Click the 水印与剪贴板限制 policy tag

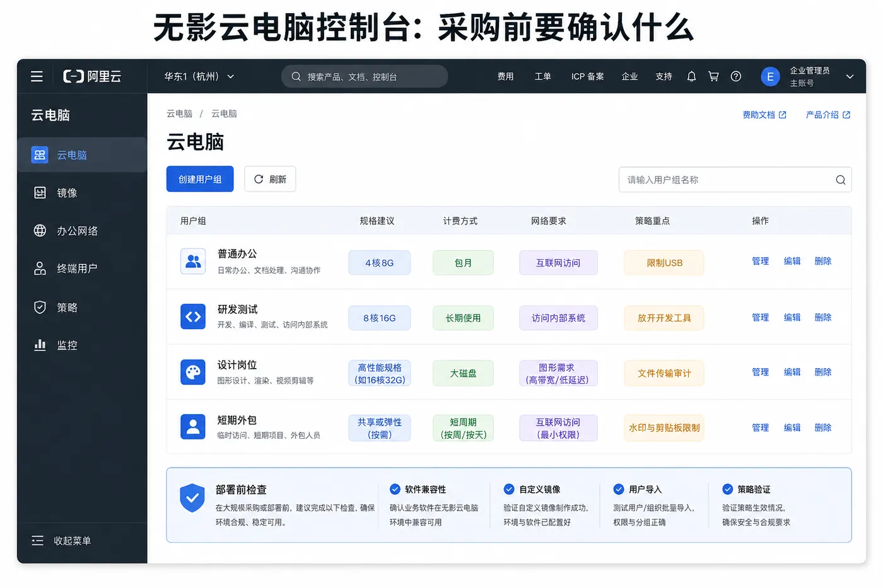[664, 428]
